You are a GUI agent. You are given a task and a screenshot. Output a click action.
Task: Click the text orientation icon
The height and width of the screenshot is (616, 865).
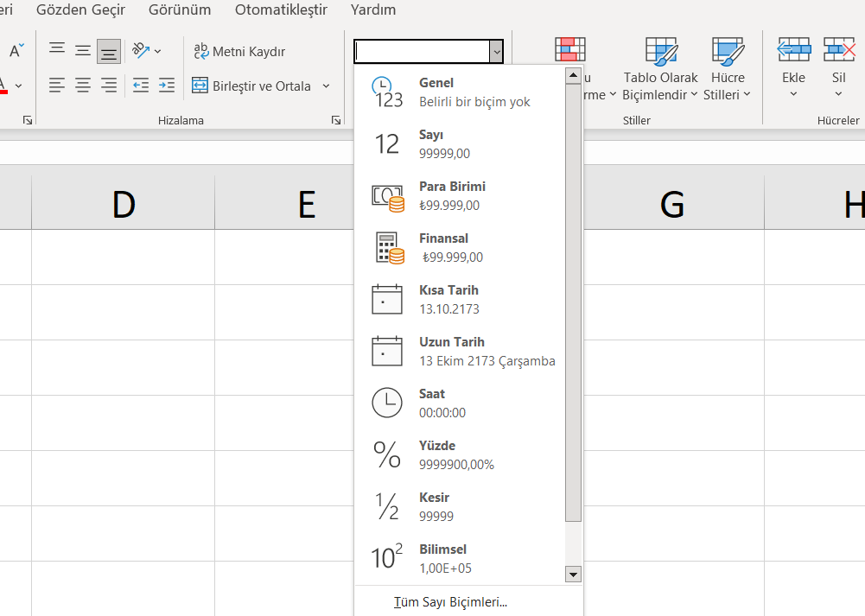(141, 51)
